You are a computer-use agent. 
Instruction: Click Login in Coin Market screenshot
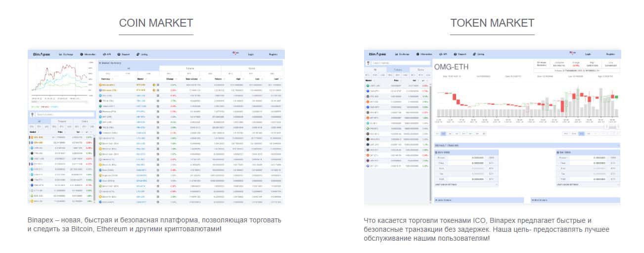coord(251,54)
